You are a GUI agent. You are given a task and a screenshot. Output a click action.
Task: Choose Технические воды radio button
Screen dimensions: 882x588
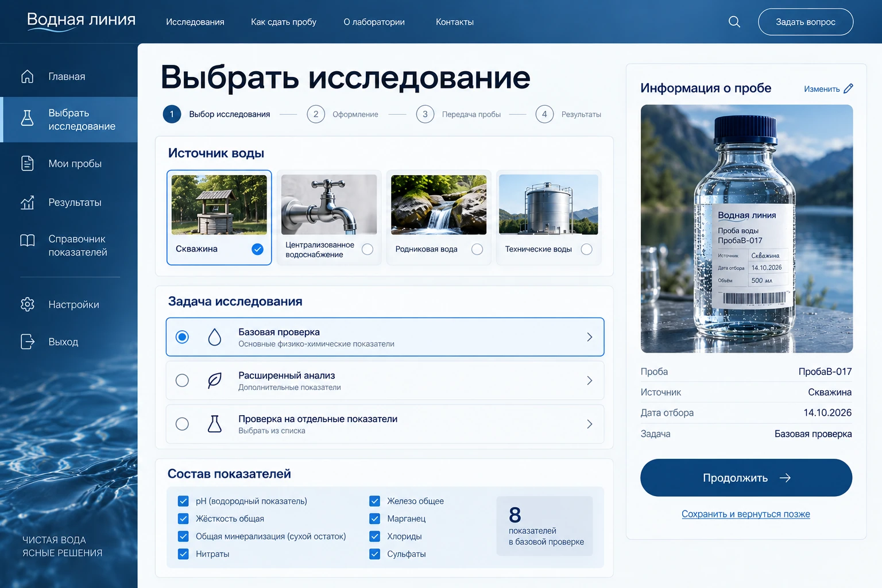point(586,249)
